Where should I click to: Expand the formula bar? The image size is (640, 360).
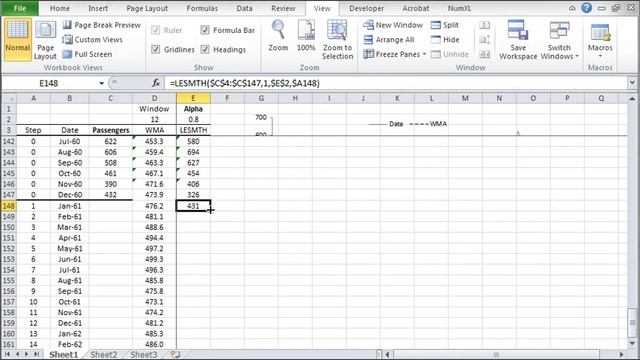(632, 83)
